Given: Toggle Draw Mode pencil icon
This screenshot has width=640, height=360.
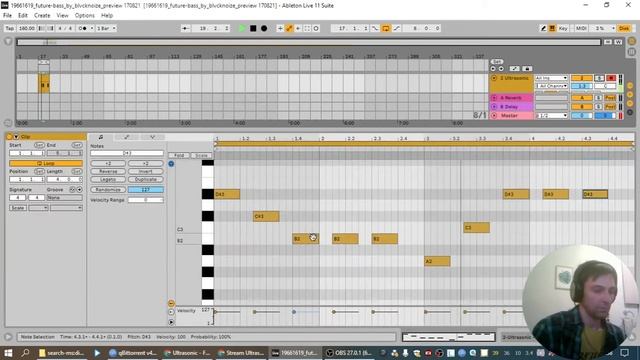Looking at the screenshot, I should (543, 28).
